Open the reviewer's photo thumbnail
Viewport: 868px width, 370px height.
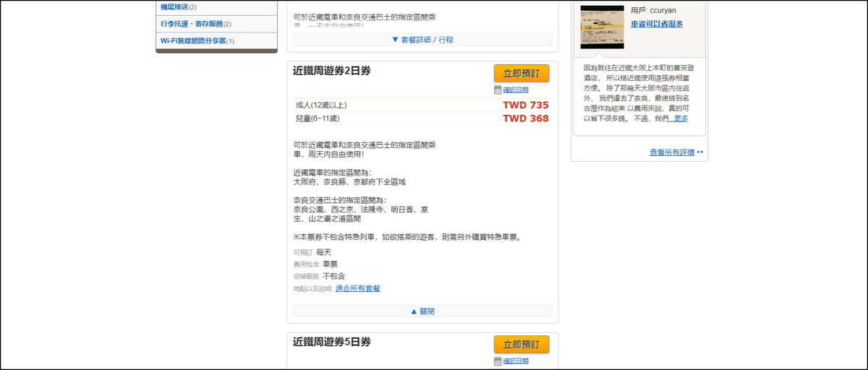(x=602, y=27)
